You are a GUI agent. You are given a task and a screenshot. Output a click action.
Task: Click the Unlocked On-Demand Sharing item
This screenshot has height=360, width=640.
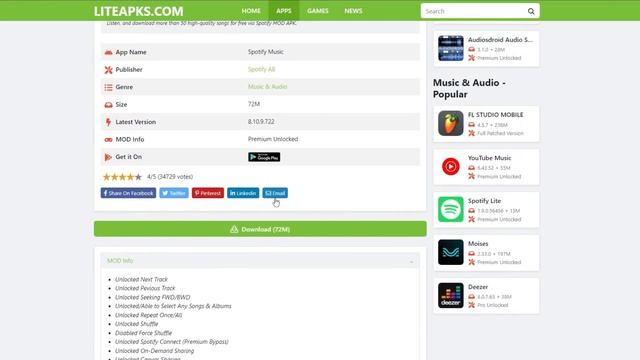tap(154, 351)
